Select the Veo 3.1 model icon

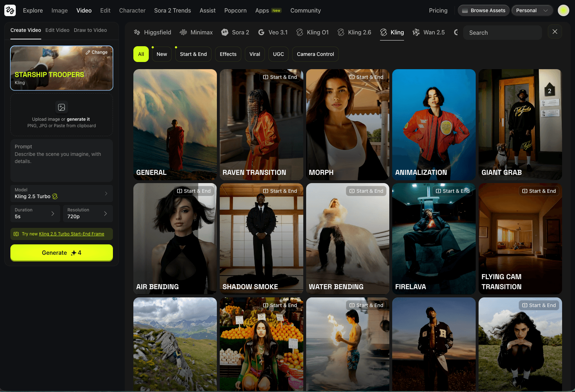261,32
